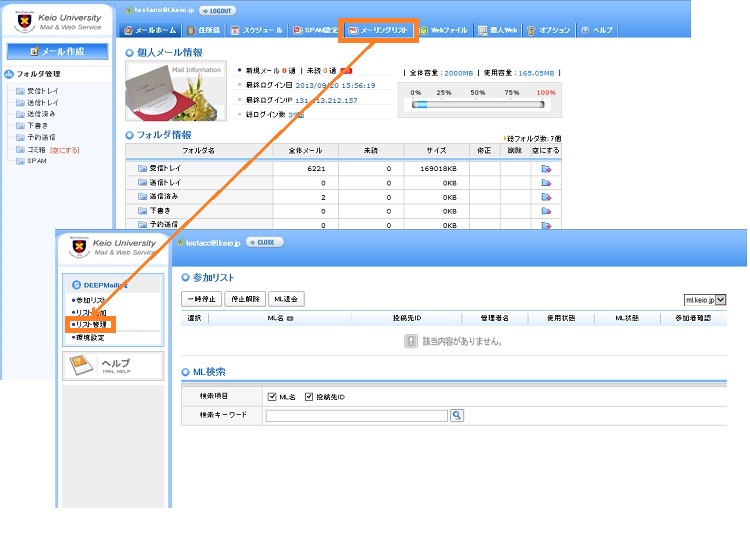Click the search magnifier icon beside keyword field
750x533 pixels.
pyautogui.click(x=457, y=415)
